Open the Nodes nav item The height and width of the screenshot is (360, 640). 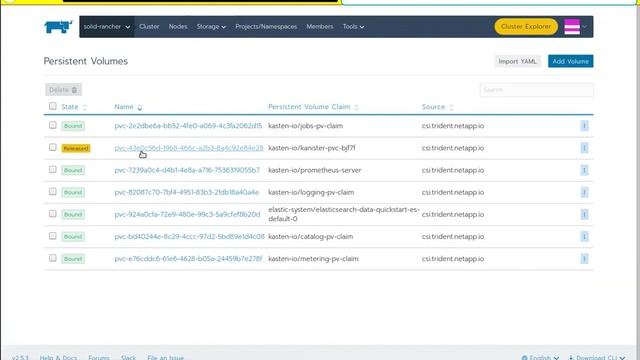click(x=178, y=27)
